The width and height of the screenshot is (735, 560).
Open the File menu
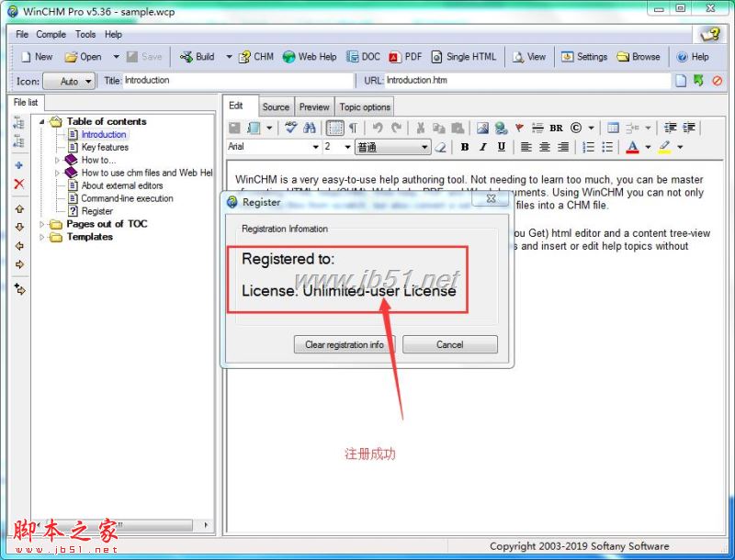(22, 34)
